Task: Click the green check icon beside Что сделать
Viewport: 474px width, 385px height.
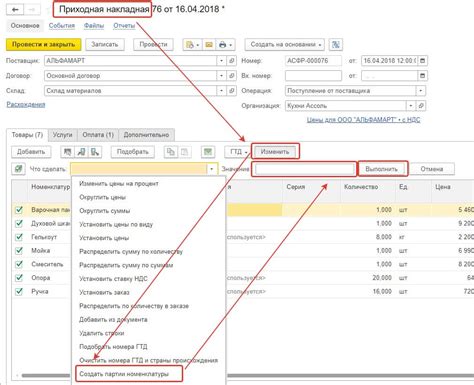Action: coord(18,169)
